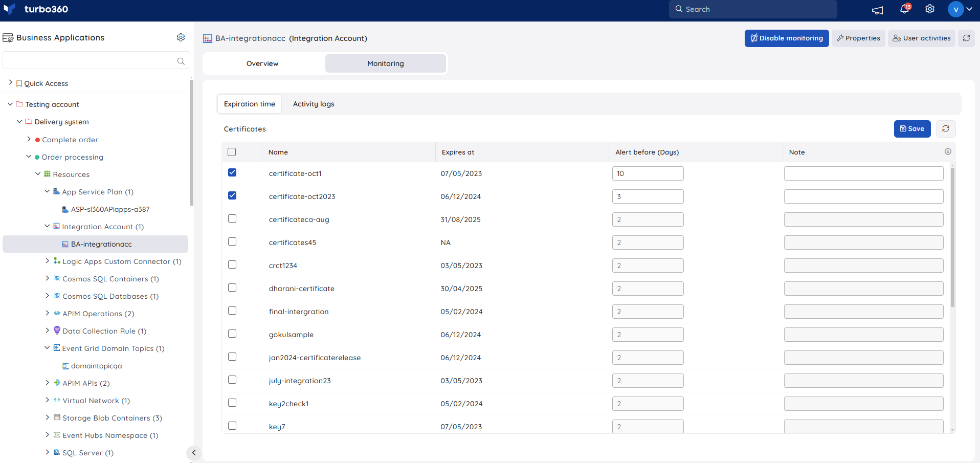Select the domaintopicqa tree item
Image resolution: width=980 pixels, height=463 pixels.
coord(96,366)
